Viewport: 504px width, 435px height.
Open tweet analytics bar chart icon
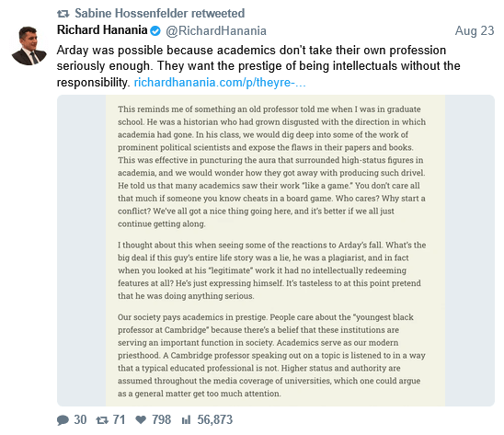(187, 419)
